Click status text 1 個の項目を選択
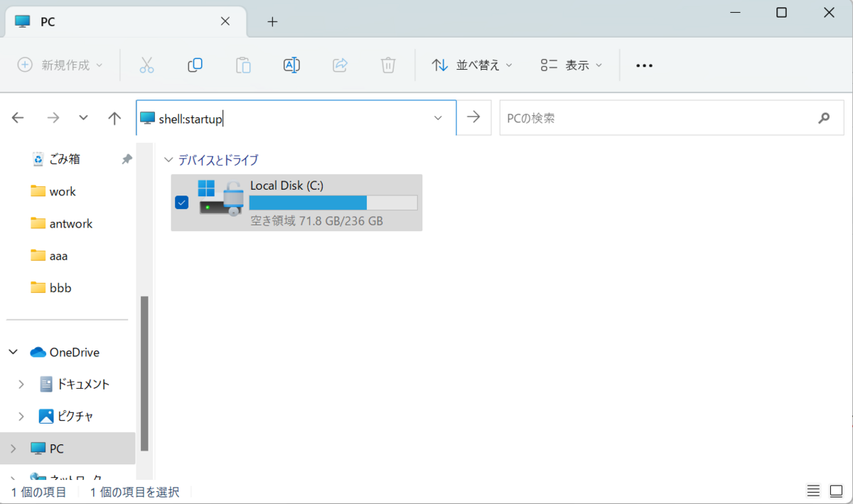853x504 pixels. (134, 491)
